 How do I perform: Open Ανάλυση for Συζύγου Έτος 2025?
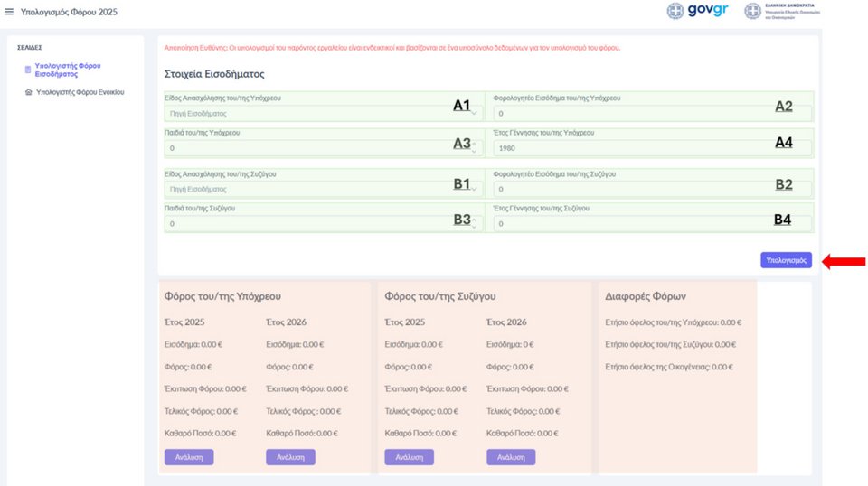(x=409, y=457)
